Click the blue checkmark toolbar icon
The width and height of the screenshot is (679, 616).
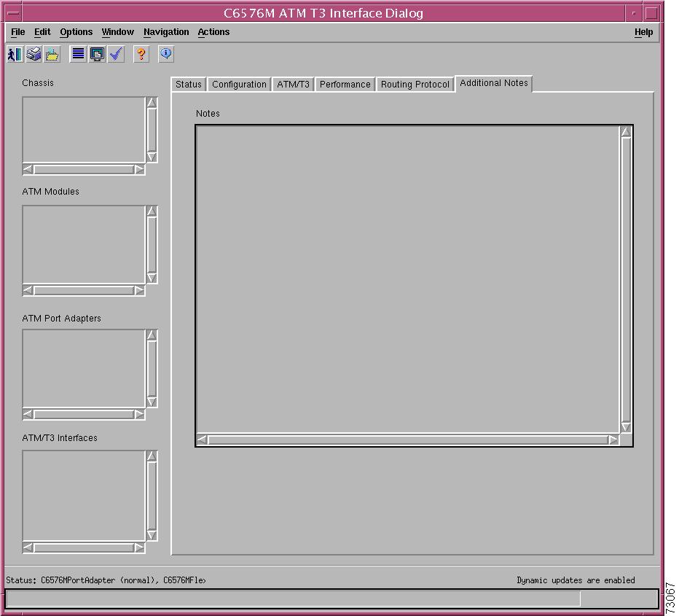coord(116,54)
